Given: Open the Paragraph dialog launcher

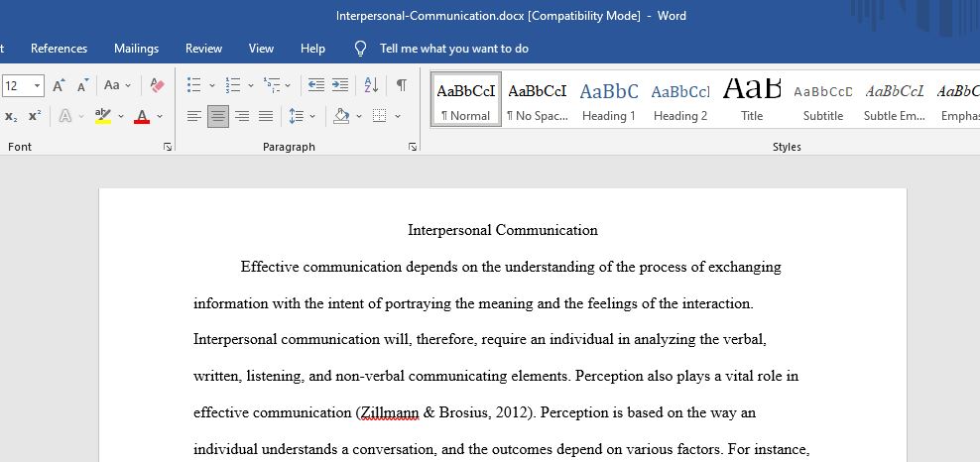Looking at the screenshot, I should point(412,147).
